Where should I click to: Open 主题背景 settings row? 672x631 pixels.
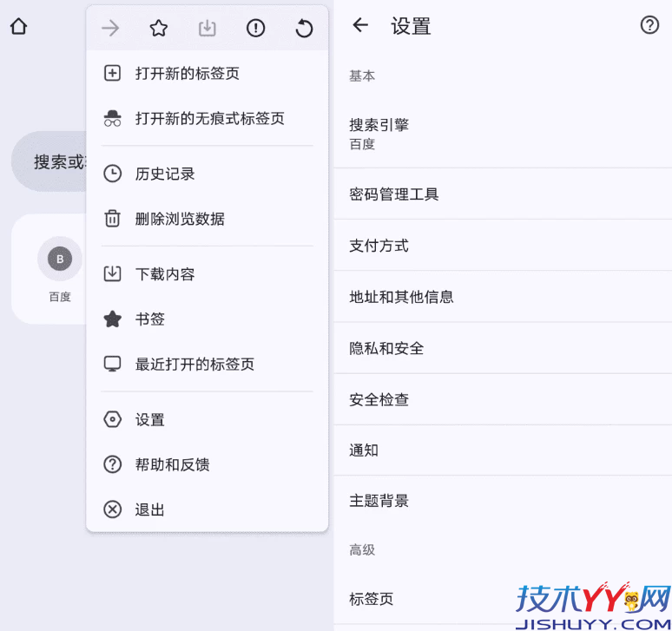pyautogui.click(x=503, y=500)
